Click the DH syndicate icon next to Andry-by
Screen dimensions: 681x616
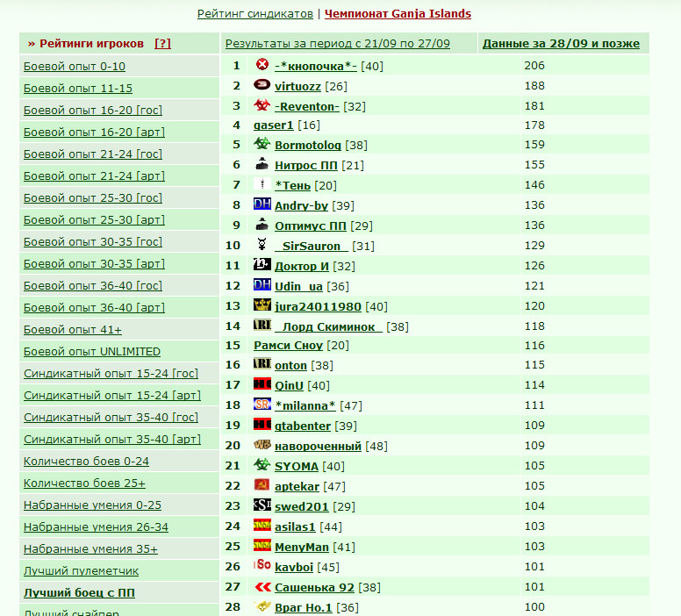(262, 204)
